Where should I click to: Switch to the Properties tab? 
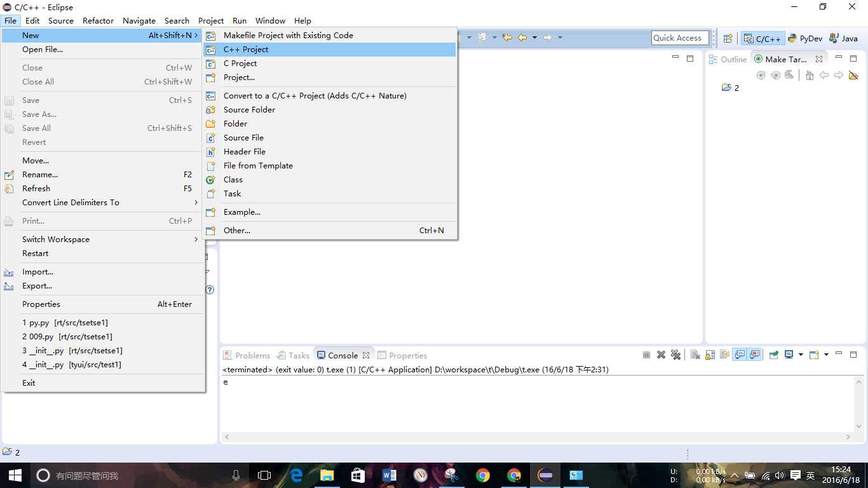click(x=402, y=356)
